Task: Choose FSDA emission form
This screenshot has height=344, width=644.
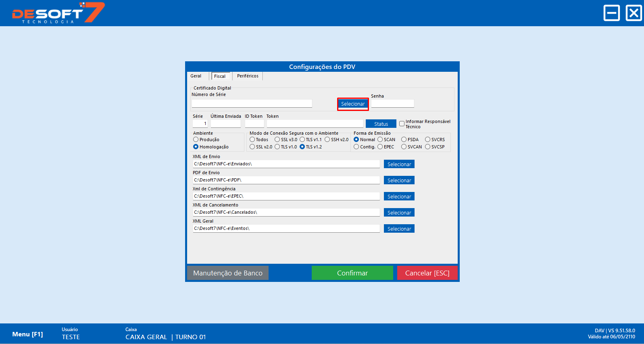Action: pos(404,140)
